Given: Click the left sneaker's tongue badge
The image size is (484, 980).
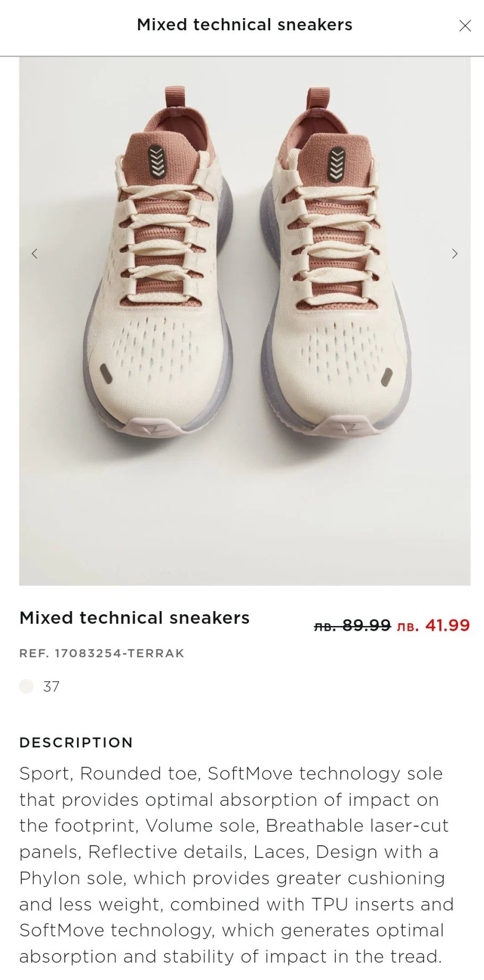Looking at the screenshot, I should point(157,160).
